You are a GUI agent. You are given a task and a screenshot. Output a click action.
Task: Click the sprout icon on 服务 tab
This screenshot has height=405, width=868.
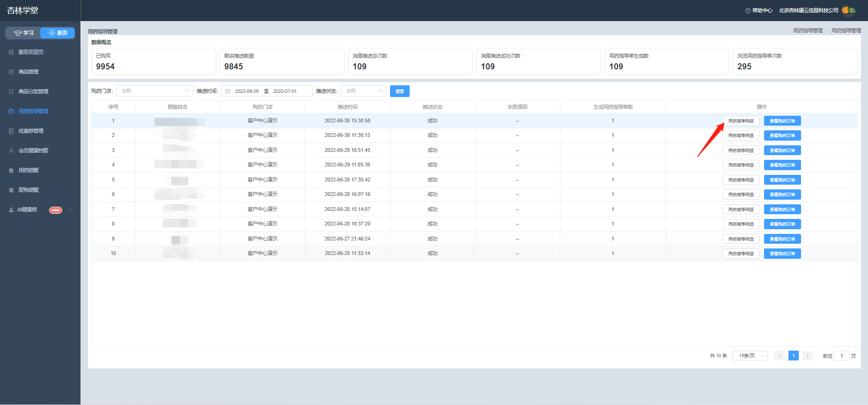tap(52, 33)
